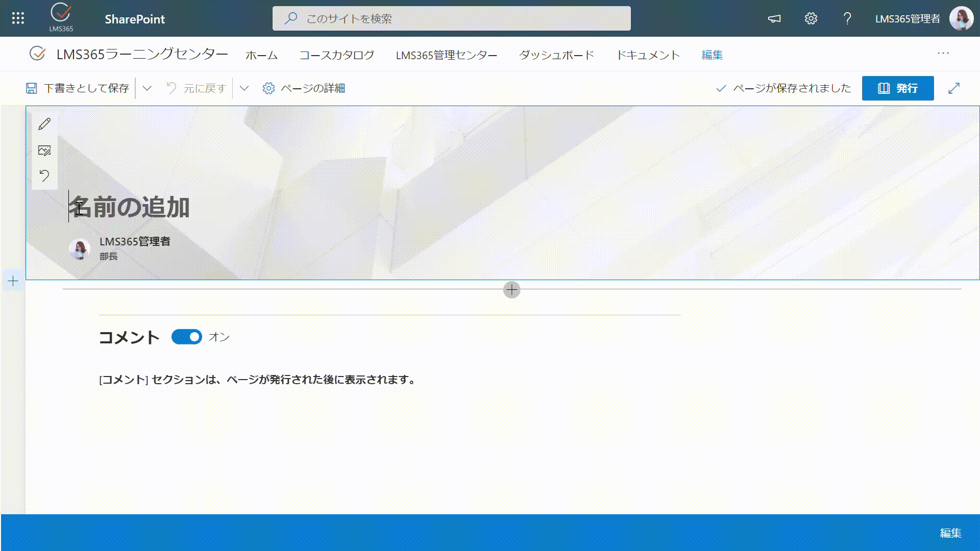The width and height of the screenshot is (980, 551).
Task: Click the 名前の追加 page title field
Action: [130, 207]
